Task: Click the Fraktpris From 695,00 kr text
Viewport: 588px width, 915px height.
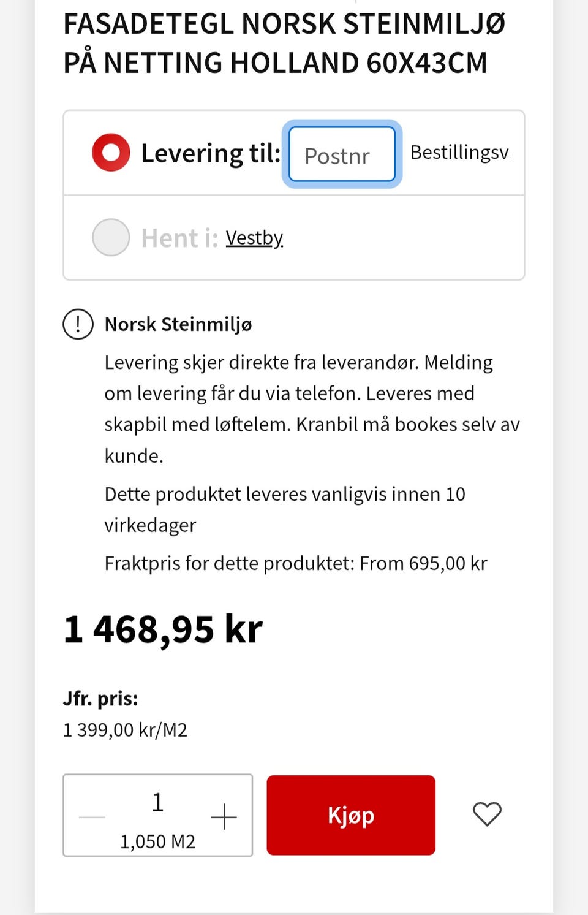Action: pos(296,563)
